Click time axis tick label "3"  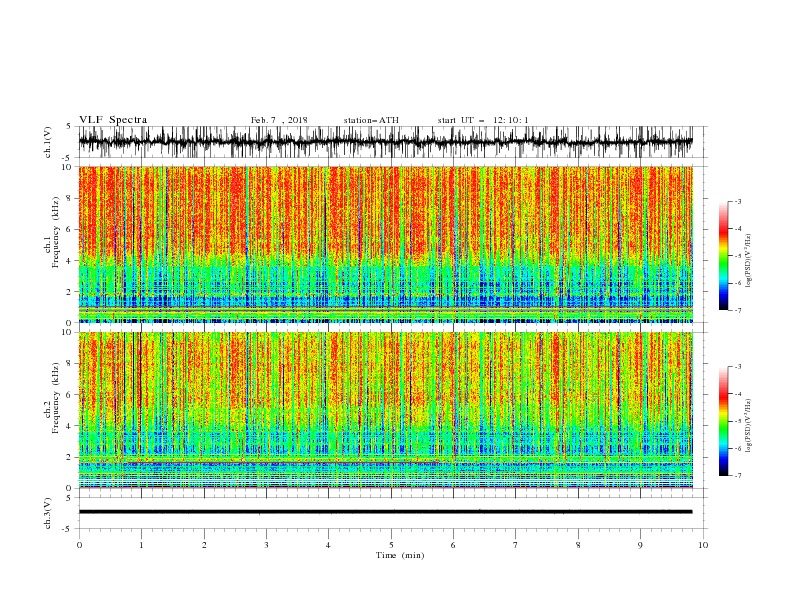click(x=266, y=545)
